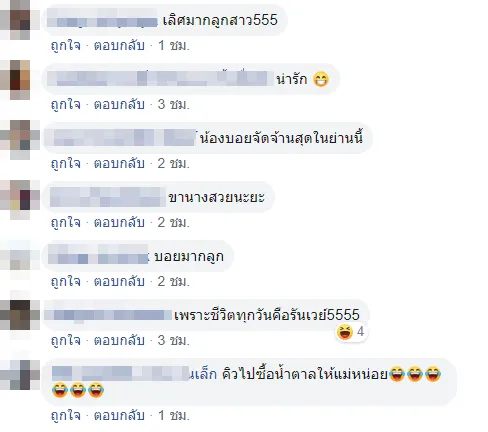Reply to the เลิศมากลูกสาว555 comment

point(119,45)
